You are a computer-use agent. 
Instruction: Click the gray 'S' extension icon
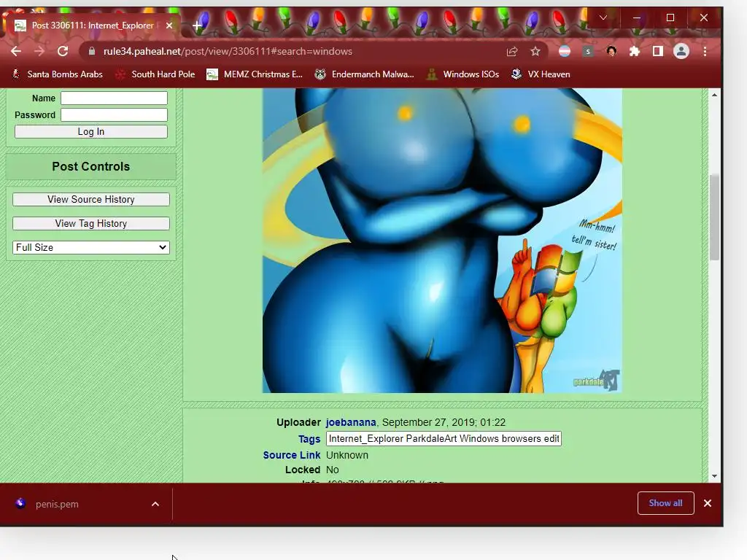[588, 52]
